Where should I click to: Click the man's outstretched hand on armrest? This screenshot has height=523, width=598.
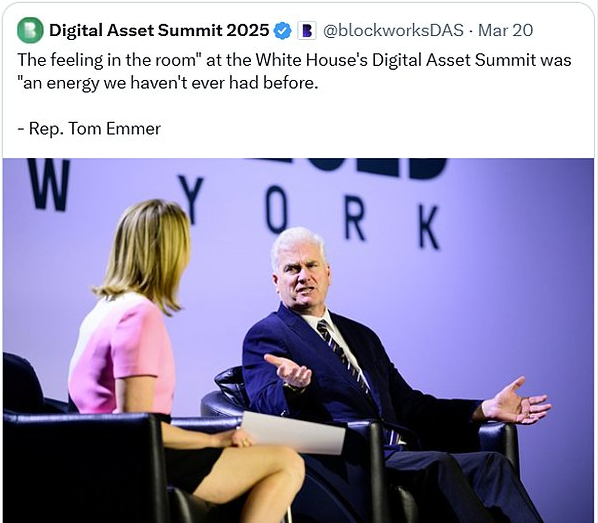tap(516, 402)
